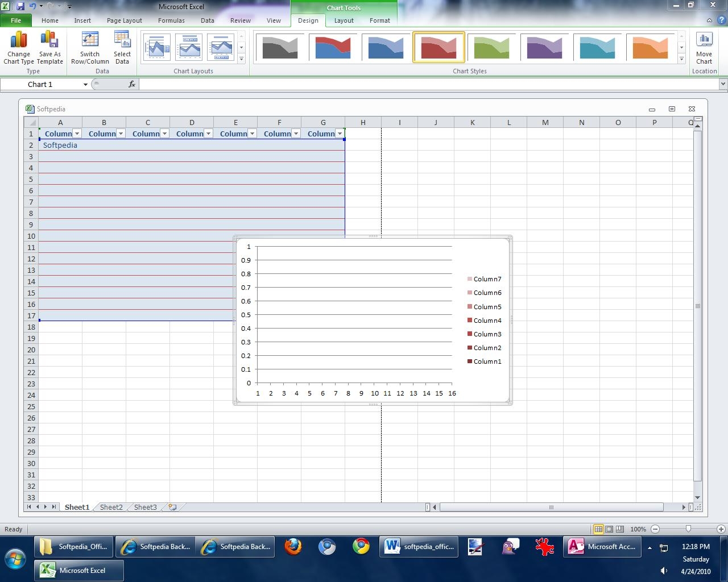Switch to Normal view in status bar
This screenshot has width=728, height=582.
tap(598, 529)
